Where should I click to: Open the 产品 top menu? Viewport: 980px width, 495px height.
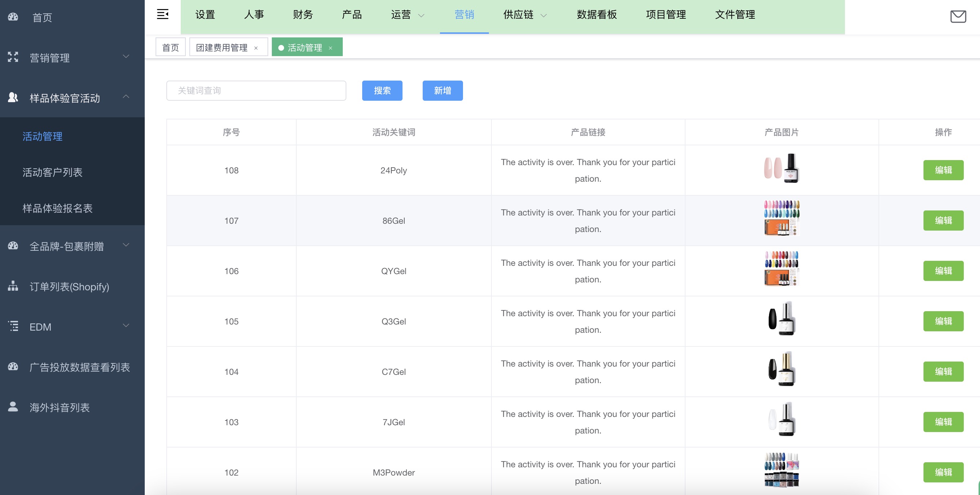pos(352,15)
